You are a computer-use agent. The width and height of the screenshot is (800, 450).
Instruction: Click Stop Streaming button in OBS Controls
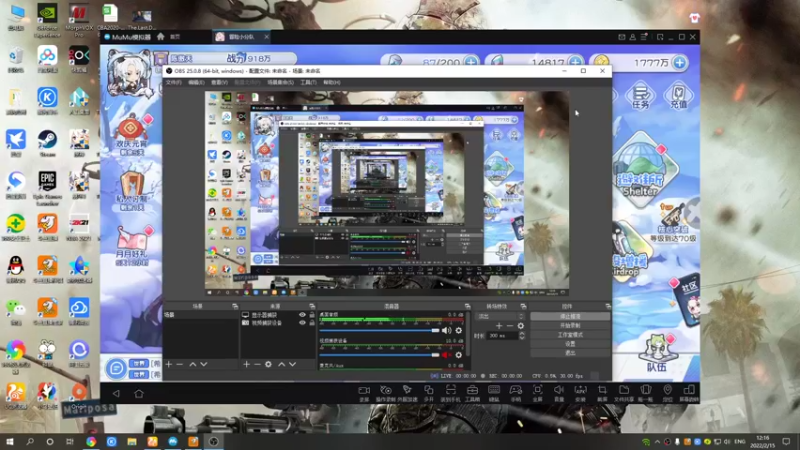[570, 316]
